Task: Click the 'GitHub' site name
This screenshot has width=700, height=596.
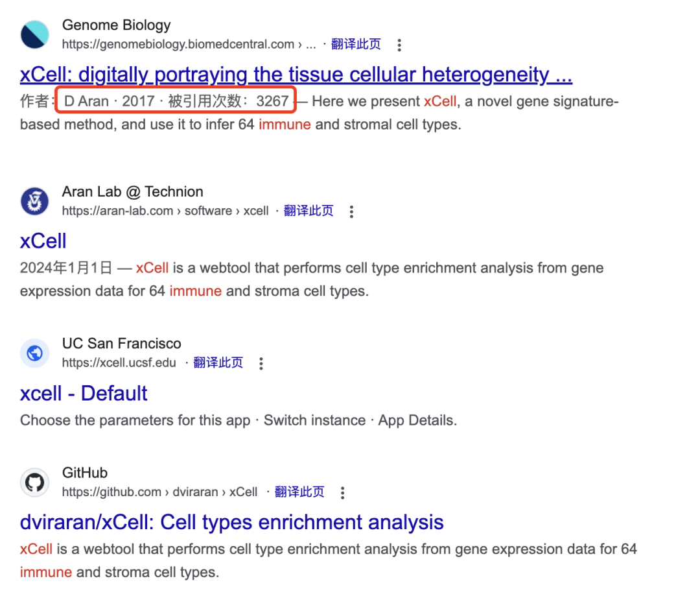Action: pyautogui.click(x=85, y=473)
